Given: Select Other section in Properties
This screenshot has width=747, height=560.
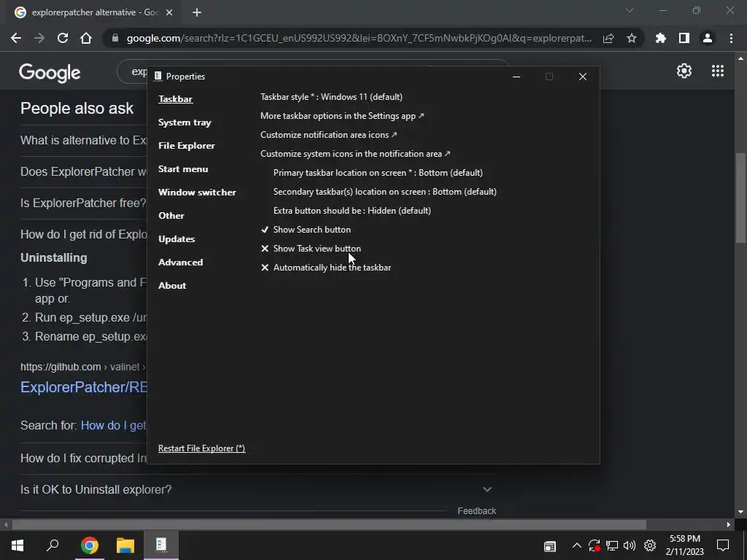Looking at the screenshot, I should click(171, 216).
